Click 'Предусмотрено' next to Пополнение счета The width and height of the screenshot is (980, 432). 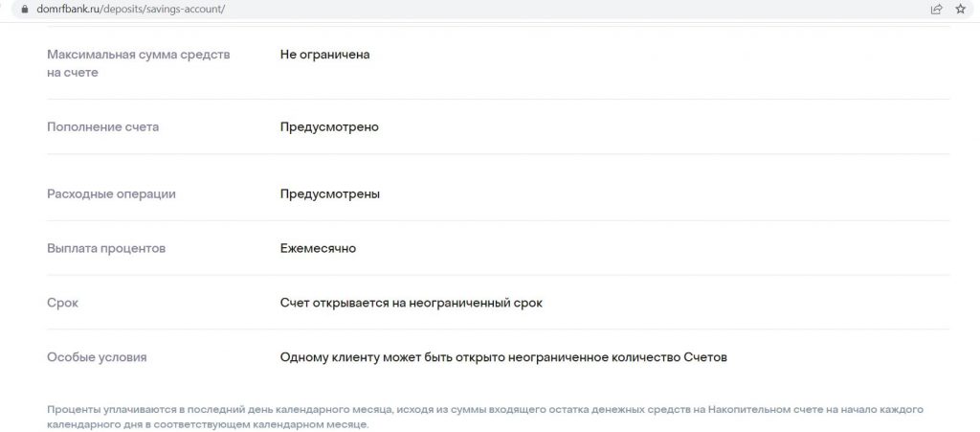click(329, 126)
